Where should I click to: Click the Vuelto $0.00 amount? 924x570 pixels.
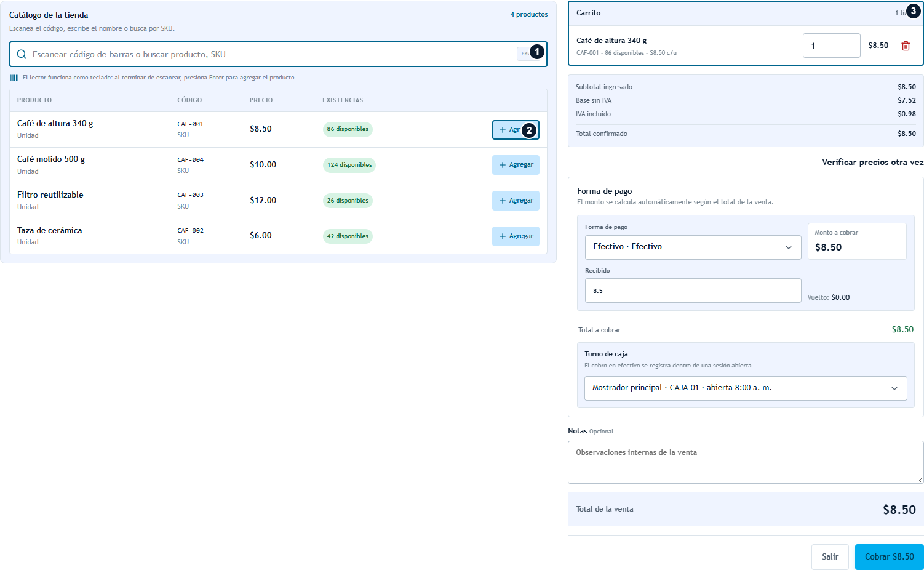point(840,297)
